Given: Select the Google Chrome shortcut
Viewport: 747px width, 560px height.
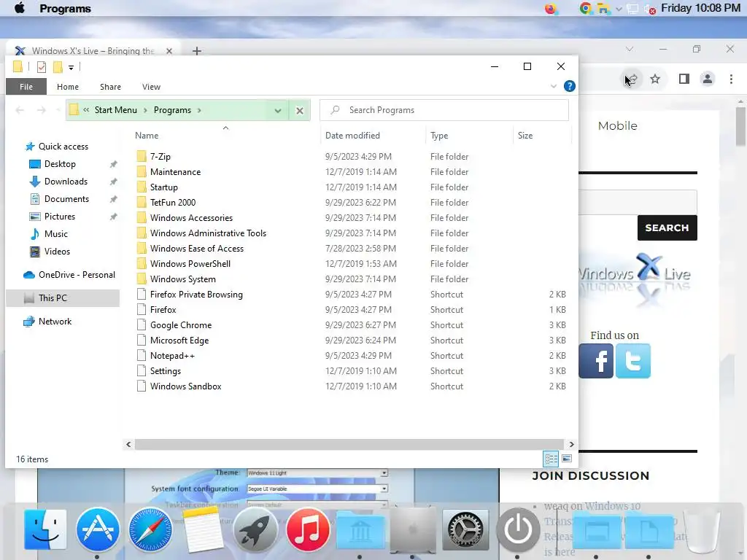Looking at the screenshot, I should (181, 325).
